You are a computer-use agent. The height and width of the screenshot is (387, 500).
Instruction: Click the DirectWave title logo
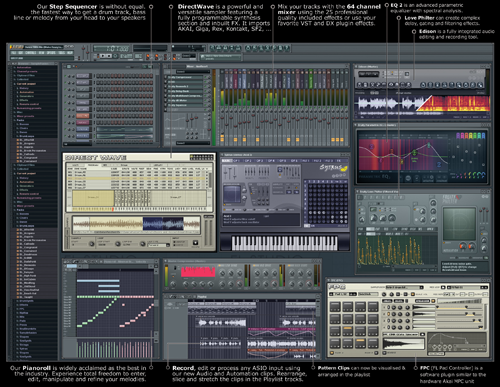click(x=95, y=157)
